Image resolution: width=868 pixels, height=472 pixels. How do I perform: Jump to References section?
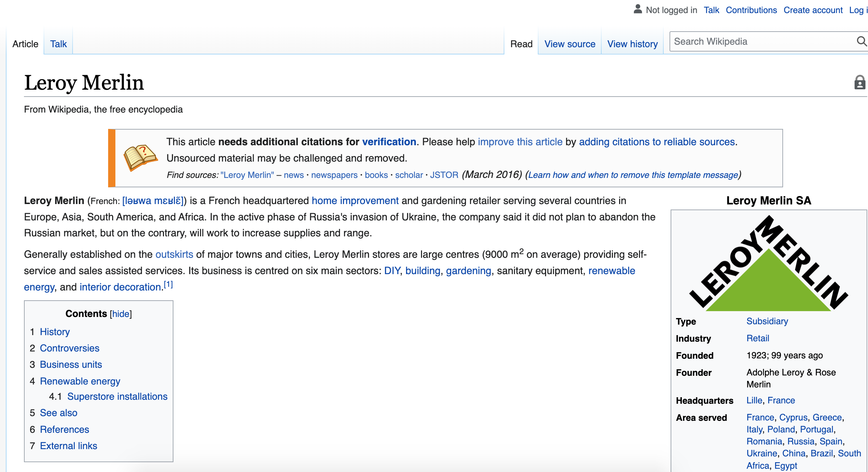64,430
